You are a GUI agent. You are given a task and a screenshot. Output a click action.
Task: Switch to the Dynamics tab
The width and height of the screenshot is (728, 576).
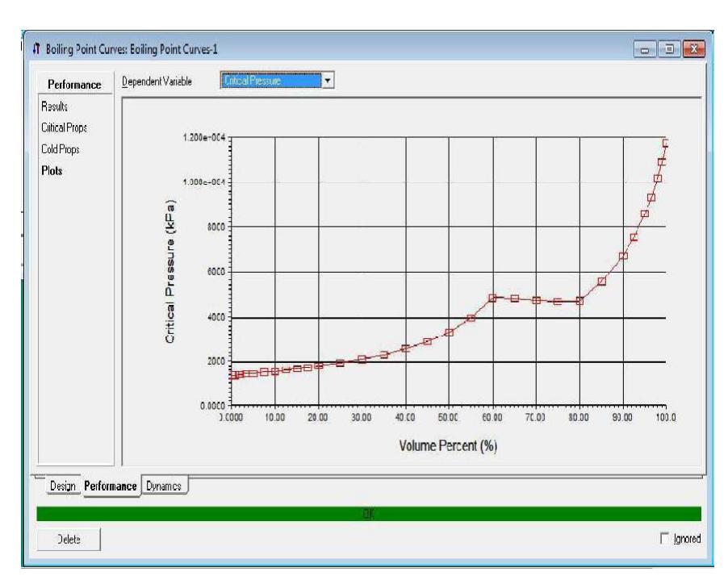pos(165,485)
